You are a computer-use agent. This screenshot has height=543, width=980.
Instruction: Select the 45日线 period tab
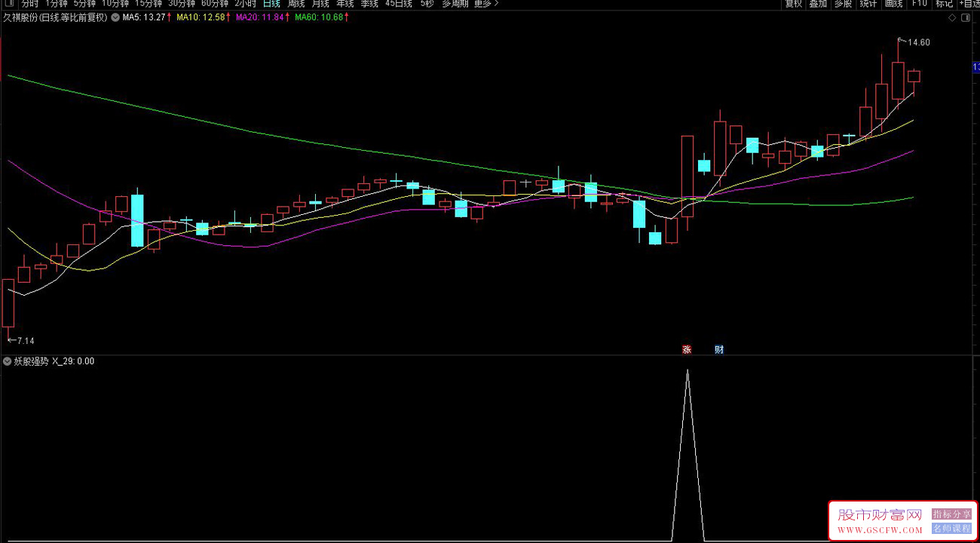[x=399, y=4]
